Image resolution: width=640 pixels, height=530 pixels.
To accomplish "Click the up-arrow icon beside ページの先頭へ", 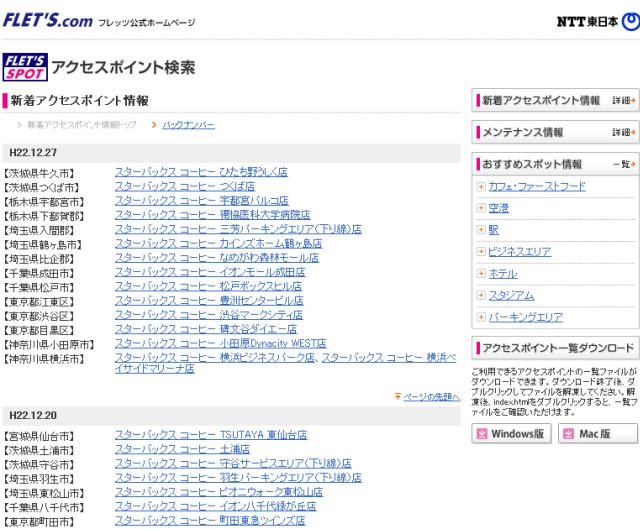I will point(398,396).
